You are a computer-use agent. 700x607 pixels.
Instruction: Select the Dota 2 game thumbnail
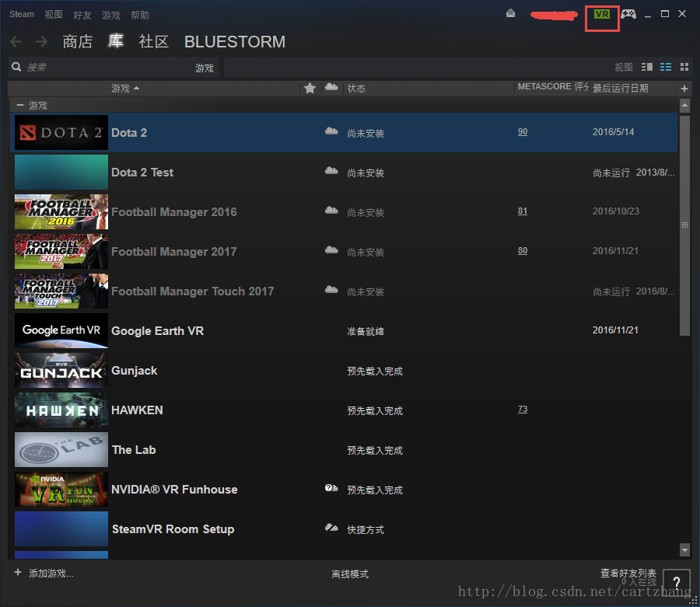click(61, 132)
